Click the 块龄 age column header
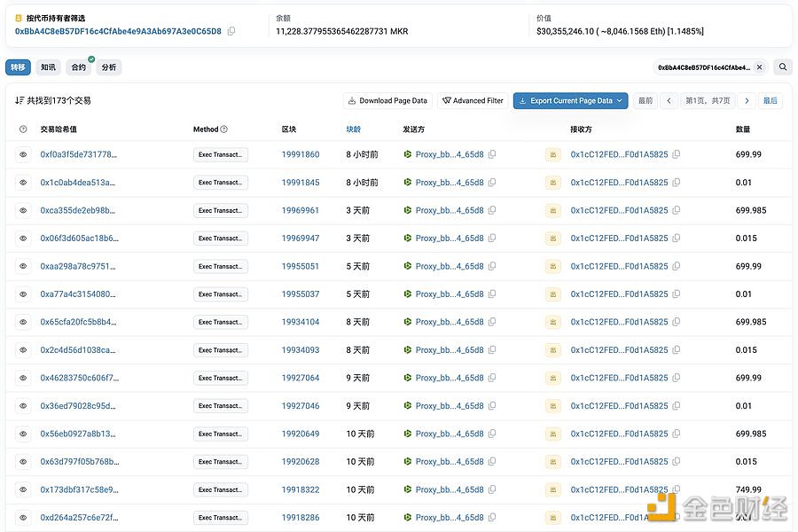Image resolution: width=798 pixels, height=532 pixels. pos(353,129)
